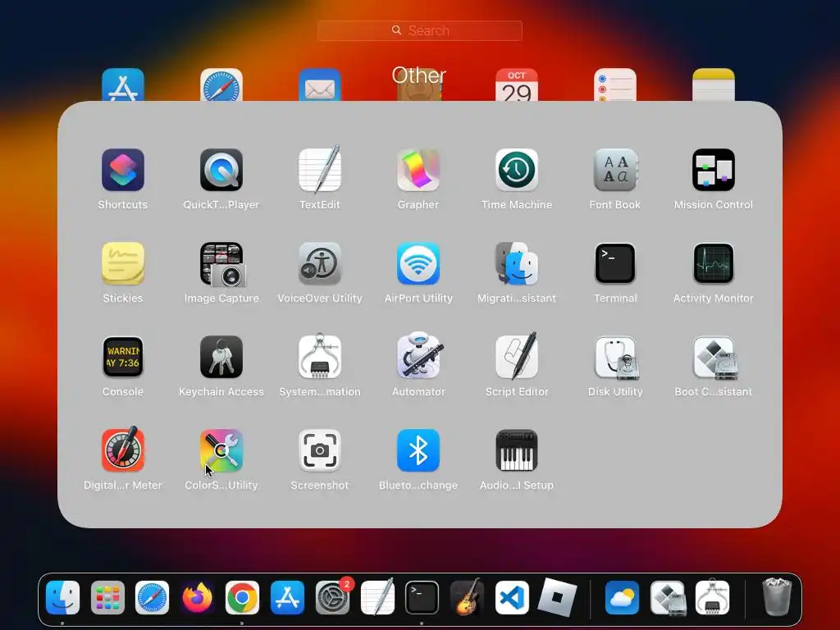Screen dimensions: 840x630
Task: Open AirPort Utility
Action: coord(418,263)
